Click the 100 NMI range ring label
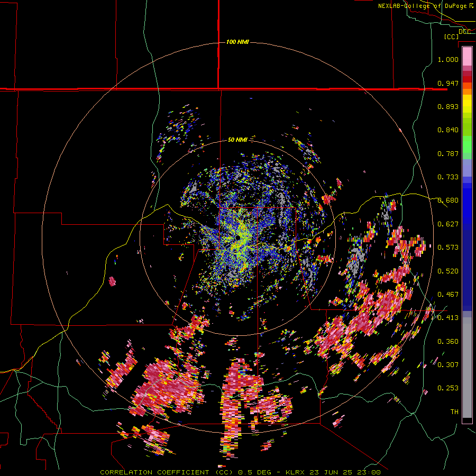Viewport: 476px width, 476px height. 237,42
